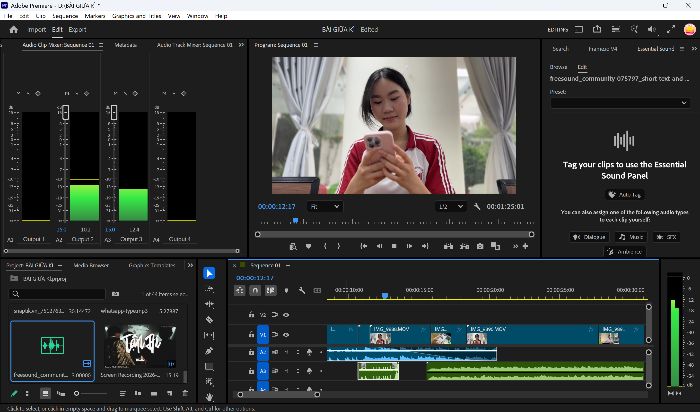The width and height of the screenshot is (700, 412).
Task: Expand Project panel group overflow tabs
Action: click(190, 265)
